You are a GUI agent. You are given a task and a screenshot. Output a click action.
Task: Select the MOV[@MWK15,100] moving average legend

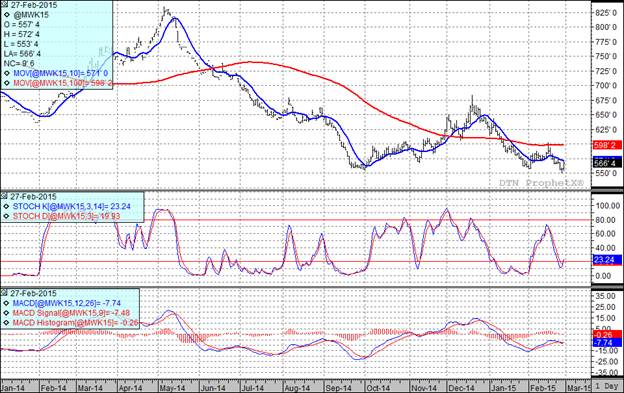[62, 84]
